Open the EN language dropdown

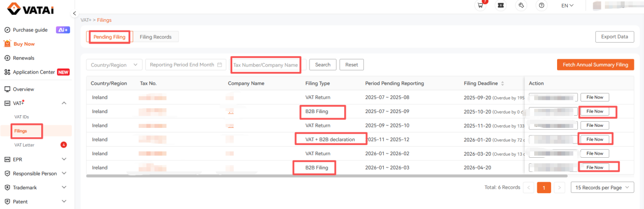tap(567, 6)
